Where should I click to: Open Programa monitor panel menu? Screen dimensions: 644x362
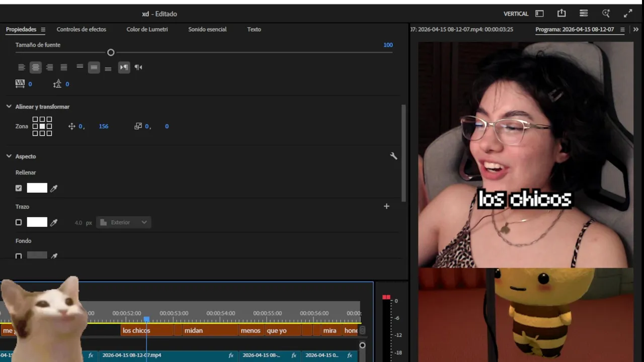[622, 30]
